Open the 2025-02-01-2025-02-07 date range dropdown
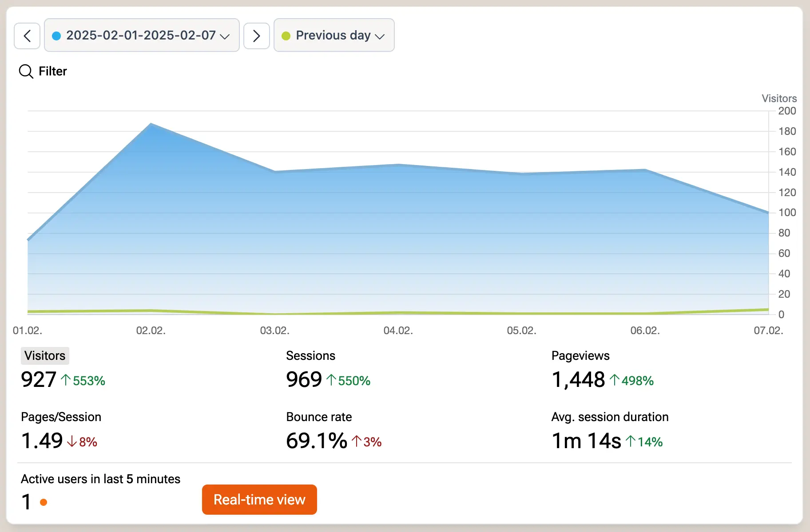This screenshot has height=532, width=810. pos(142,35)
